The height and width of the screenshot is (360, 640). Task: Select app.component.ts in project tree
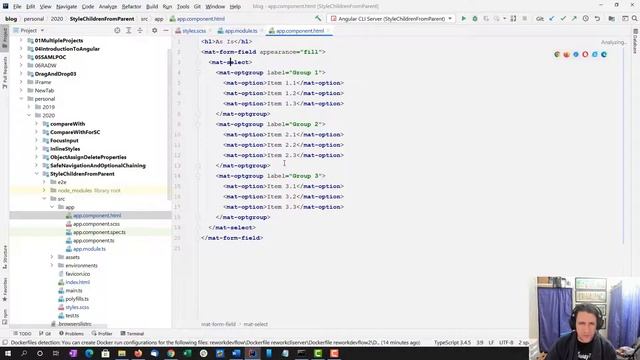pos(93,240)
